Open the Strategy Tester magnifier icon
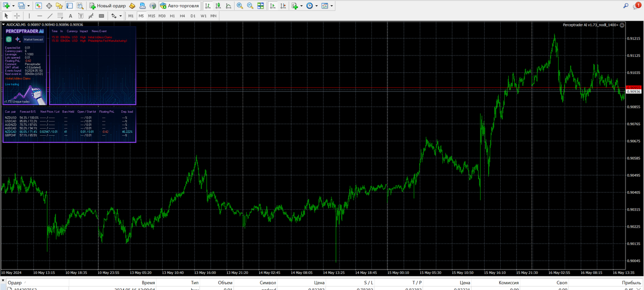The width and height of the screenshot is (644, 290). pos(80,6)
